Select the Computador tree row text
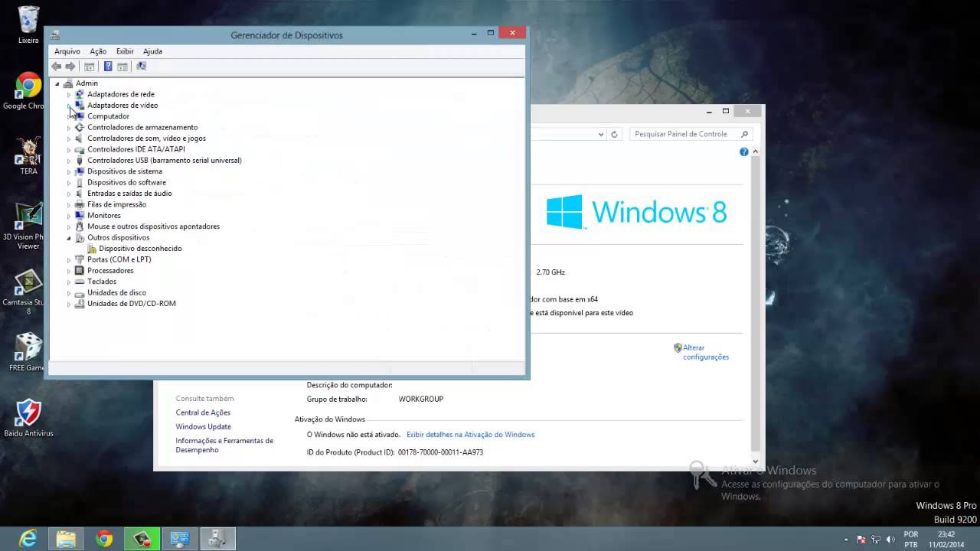Viewport: 980px width, 551px height. tap(108, 116)
